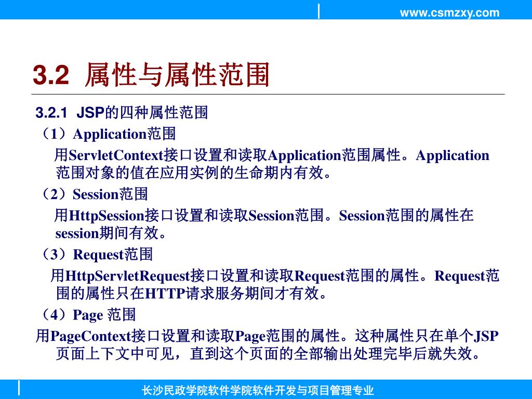Click the line starting 用ServletContext接口设置

(x=272, y=155)
